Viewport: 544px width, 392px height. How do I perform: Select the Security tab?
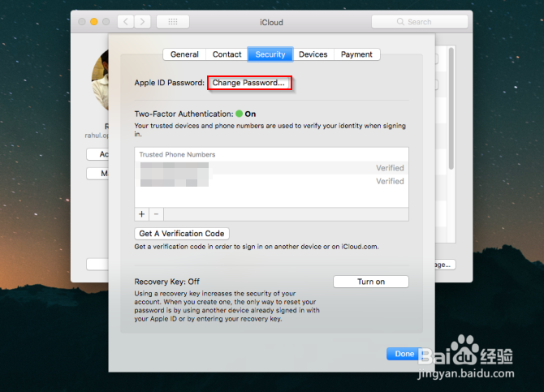(270, 54)
